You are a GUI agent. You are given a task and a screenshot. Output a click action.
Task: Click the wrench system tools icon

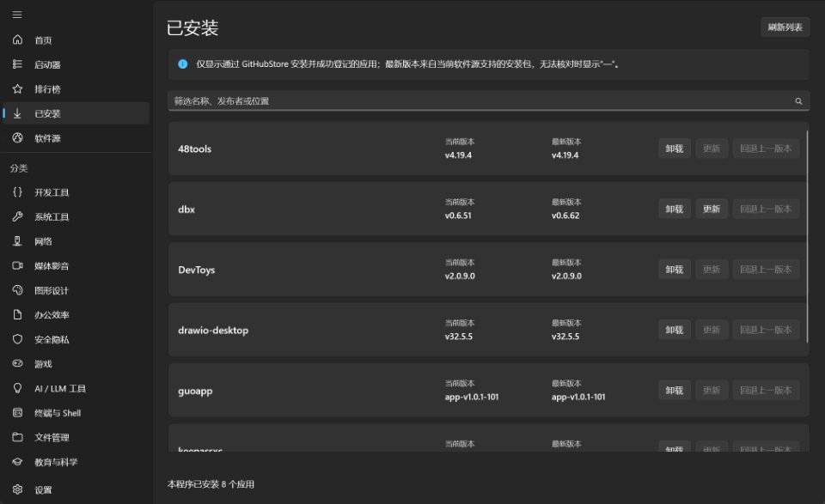click(17, 216)
